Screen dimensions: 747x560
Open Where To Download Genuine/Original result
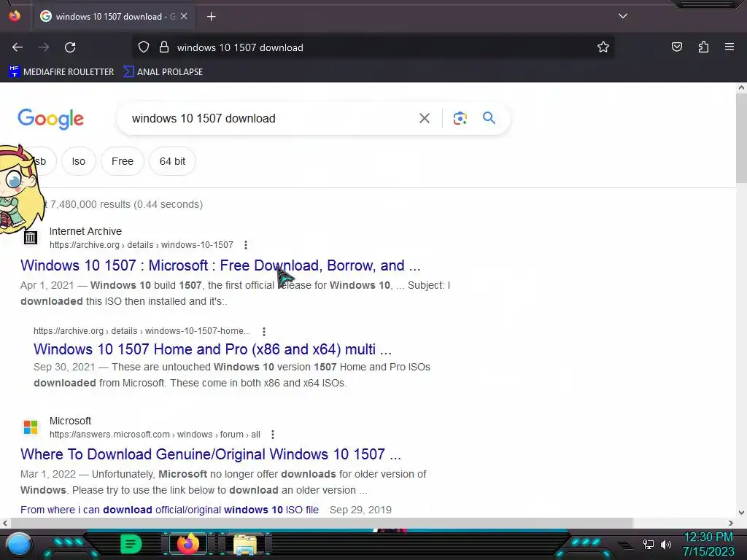(x=211, y=454)
